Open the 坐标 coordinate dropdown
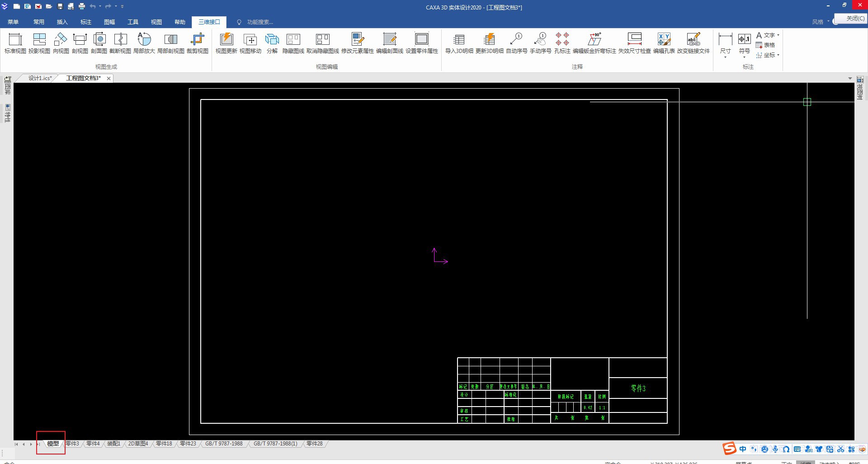Image resolution: width=868 pixels, height=464 pixels. point(778,55)
